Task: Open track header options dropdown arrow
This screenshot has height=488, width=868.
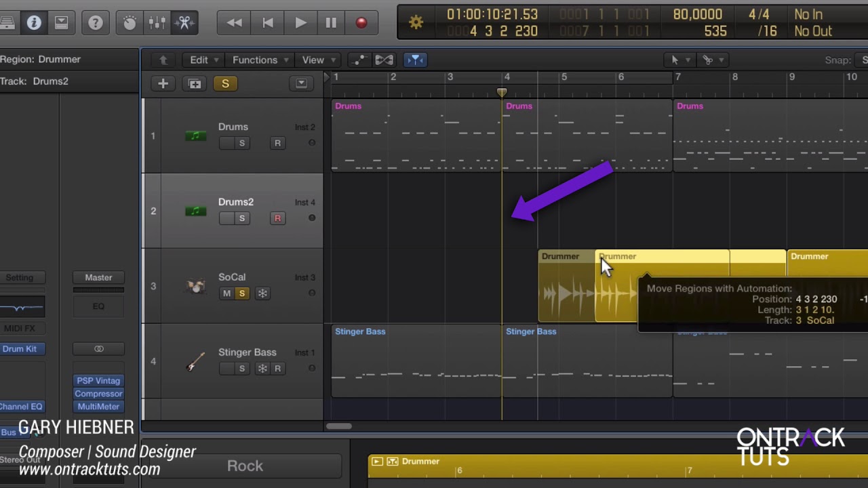Action: click(301, 83)
